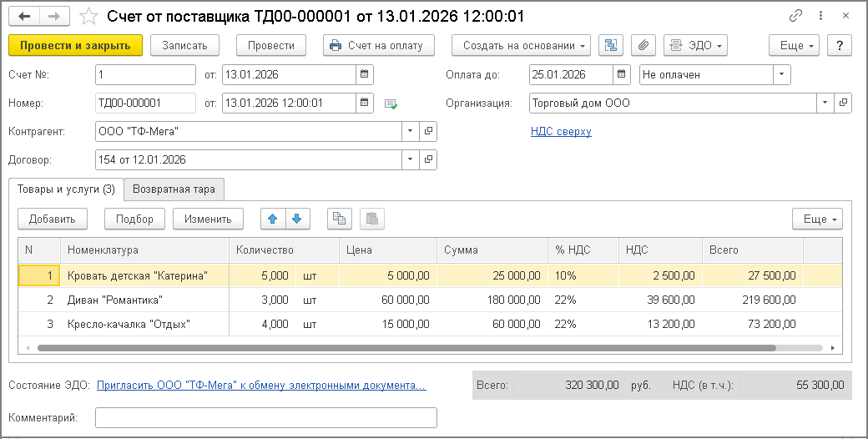Open the НДС сверху link
Screen dimensions: 868x439
coord(561,131)
